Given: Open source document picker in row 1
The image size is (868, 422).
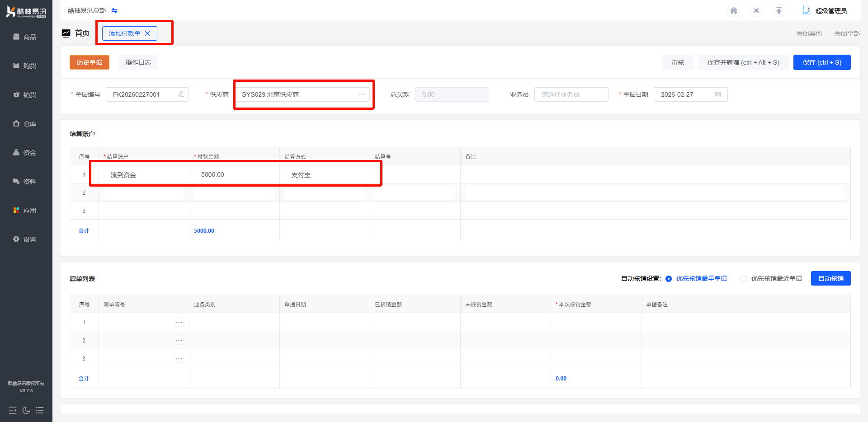Looking at the screenshot, I should tap(179, 323).
